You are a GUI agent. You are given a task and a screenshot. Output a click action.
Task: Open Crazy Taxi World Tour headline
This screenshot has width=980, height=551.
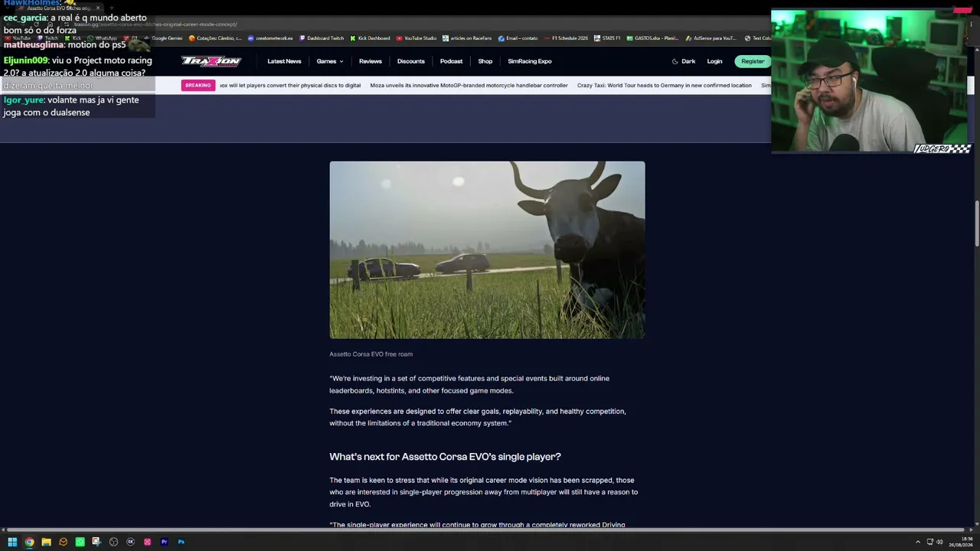click(x=665, y=86)
